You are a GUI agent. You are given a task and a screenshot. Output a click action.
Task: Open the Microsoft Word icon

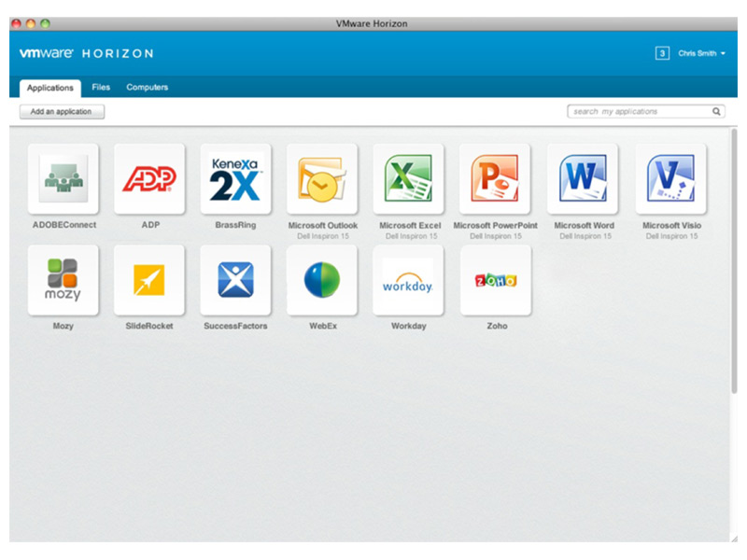pos(583,179)
